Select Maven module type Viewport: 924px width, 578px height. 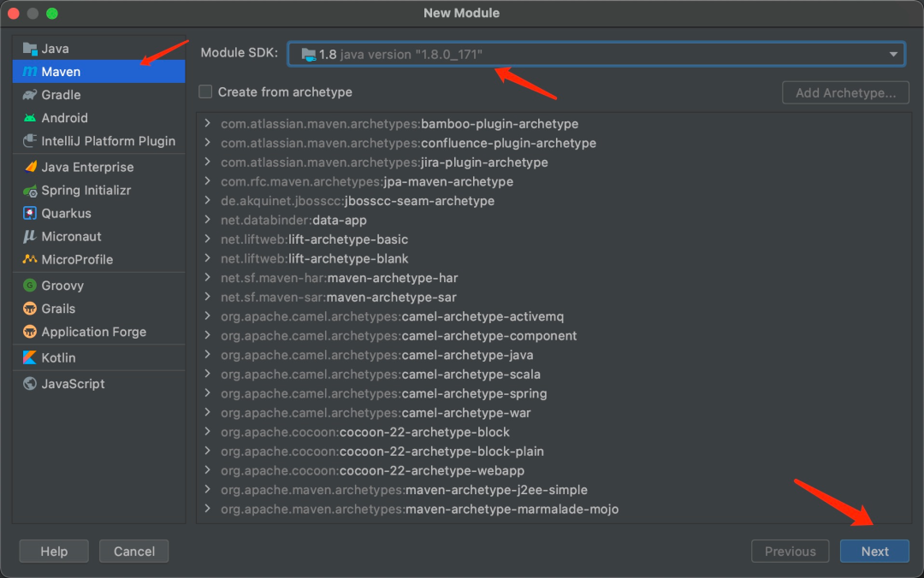point(98,71)
